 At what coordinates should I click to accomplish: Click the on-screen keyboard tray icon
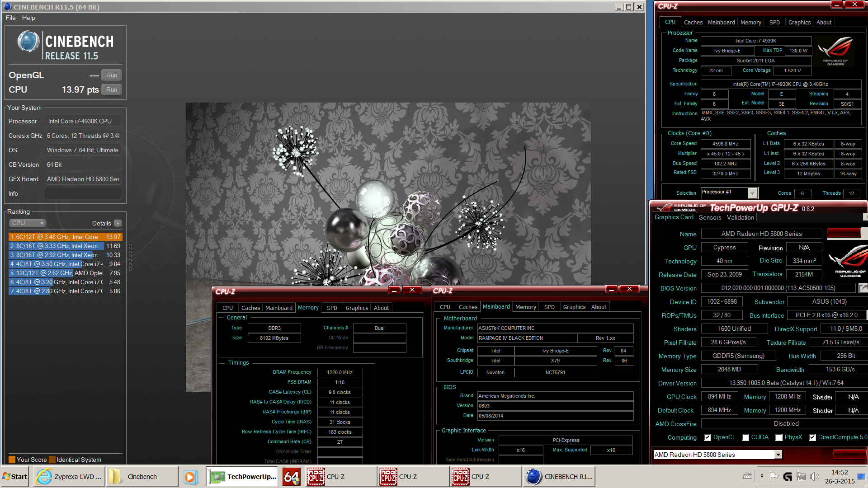coord(748,476)
